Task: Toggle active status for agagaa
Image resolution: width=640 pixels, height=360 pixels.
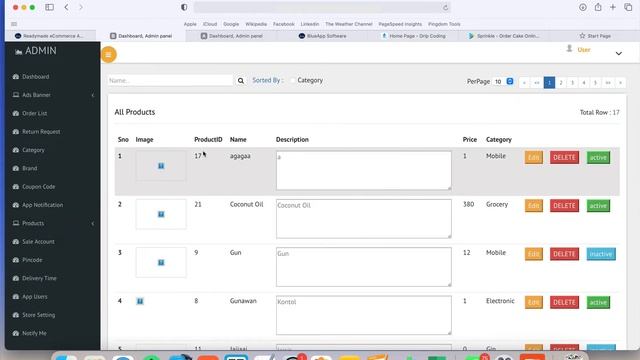Action: pyautogui.click(x=598, y=158)
